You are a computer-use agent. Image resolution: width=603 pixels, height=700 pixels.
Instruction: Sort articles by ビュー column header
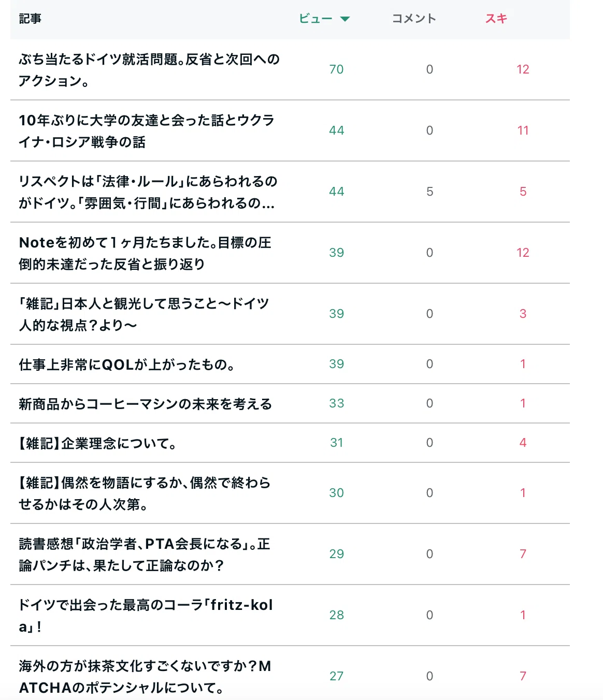pyautogui.click(x=316, y=19)
